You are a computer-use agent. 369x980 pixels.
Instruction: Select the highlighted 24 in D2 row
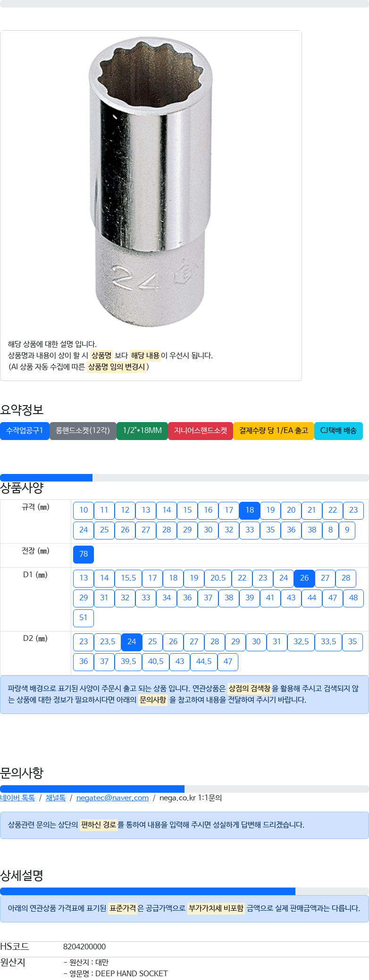coord(132,642)
